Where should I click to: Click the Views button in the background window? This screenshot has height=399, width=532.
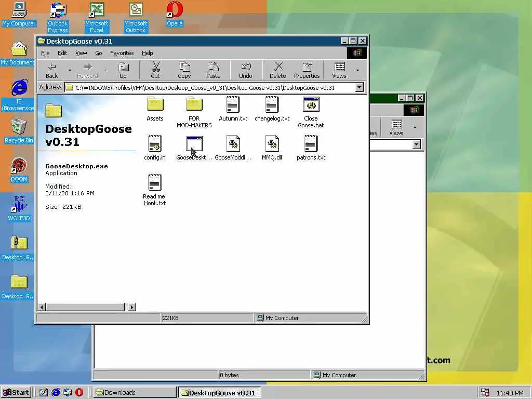[396, 128]
